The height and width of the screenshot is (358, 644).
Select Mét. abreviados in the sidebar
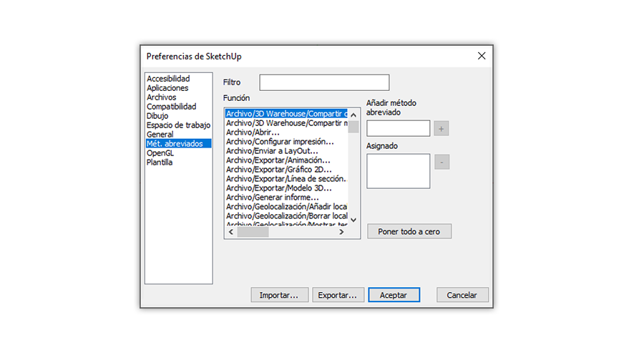179,143
